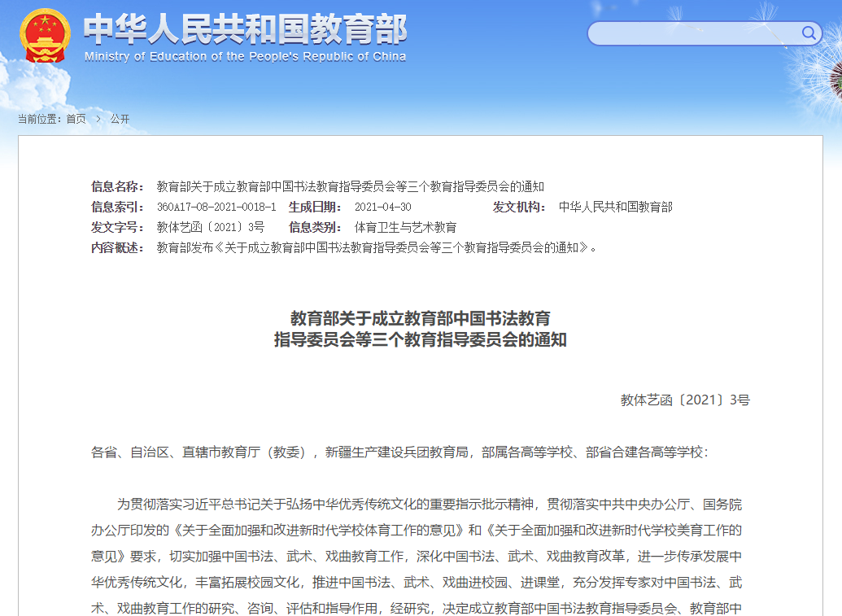Click the 信息名称 label
This screenshot has height=616, width=842.
117,186
